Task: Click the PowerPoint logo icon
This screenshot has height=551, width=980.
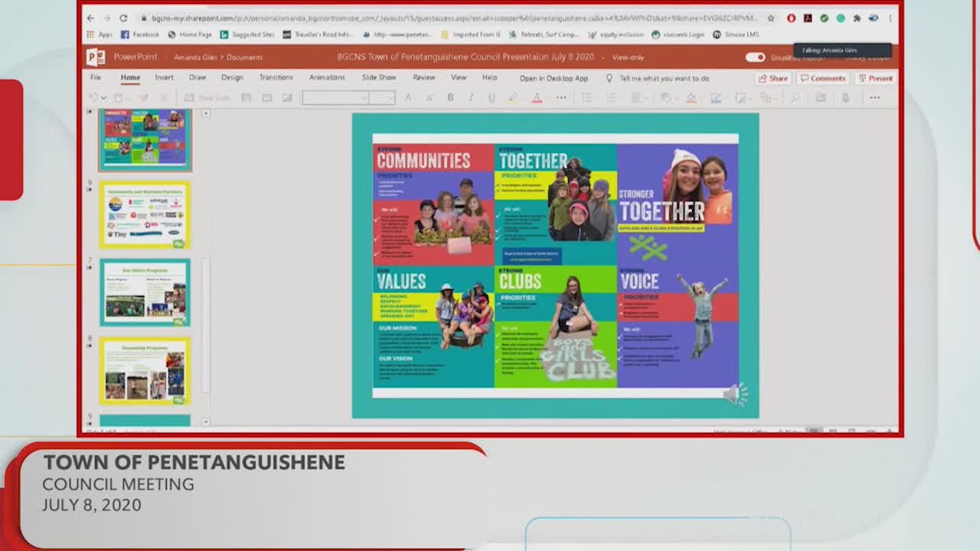Action: point(95,57)
